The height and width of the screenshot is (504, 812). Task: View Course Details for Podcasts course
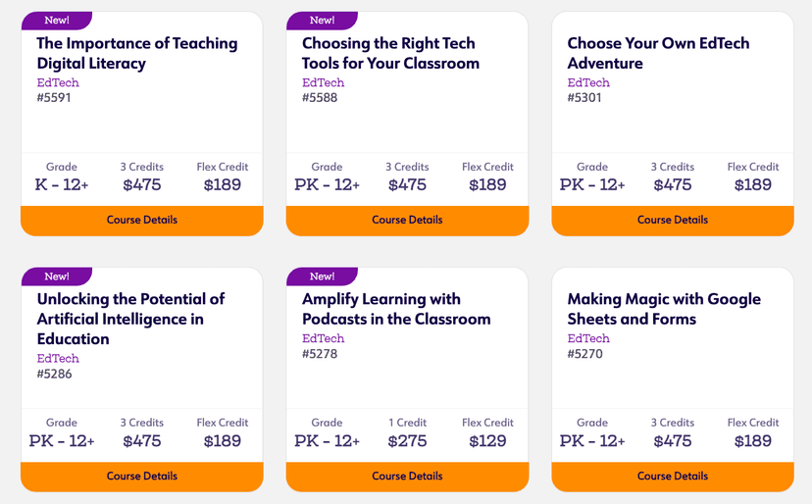coord(407,477)
